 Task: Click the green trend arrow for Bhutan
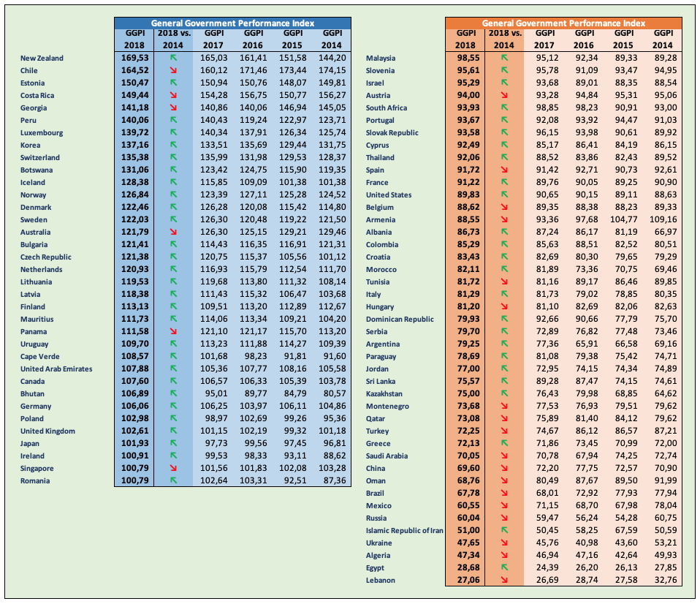tap(174, 393)
